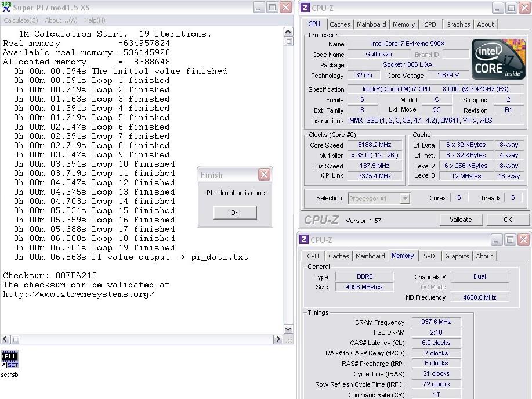Click the CPU-Z icon in upper window title
This screenshot has height=399, width=532.
[305, 8]
